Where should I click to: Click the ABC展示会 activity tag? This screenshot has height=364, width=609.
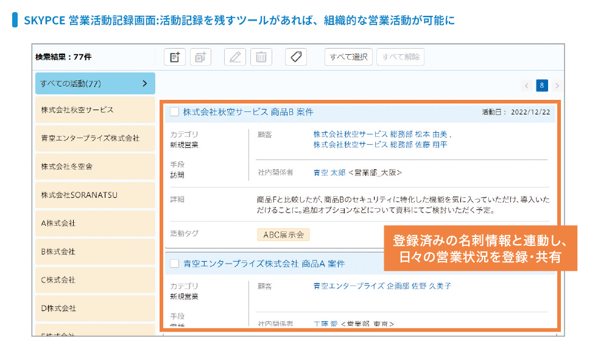point(283,234)
